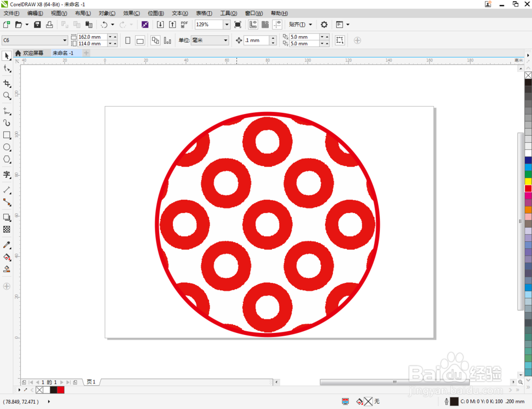Expand Snap To dropdown
Viewport: 532px width, 409px height.
point(310,24)
